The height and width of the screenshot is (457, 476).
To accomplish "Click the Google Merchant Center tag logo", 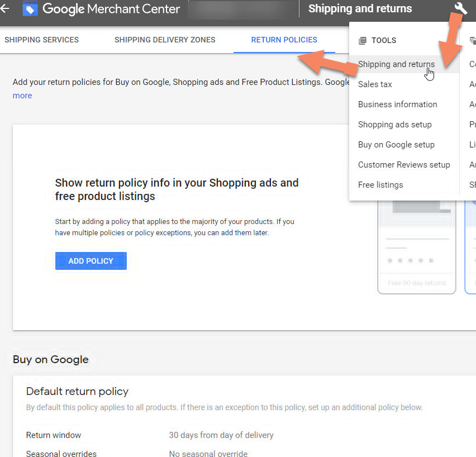I will click(x=30, y=9).
